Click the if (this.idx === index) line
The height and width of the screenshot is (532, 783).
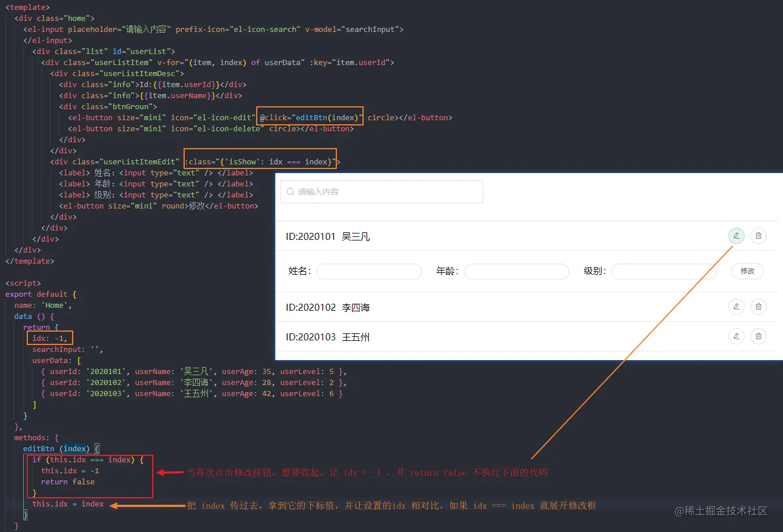coord(88,459)
